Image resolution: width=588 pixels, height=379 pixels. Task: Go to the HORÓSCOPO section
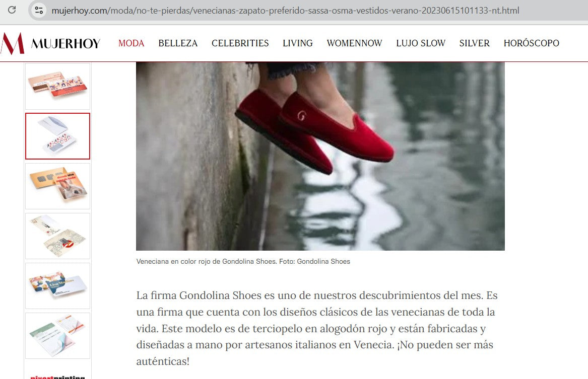click(x=532, y=43)
